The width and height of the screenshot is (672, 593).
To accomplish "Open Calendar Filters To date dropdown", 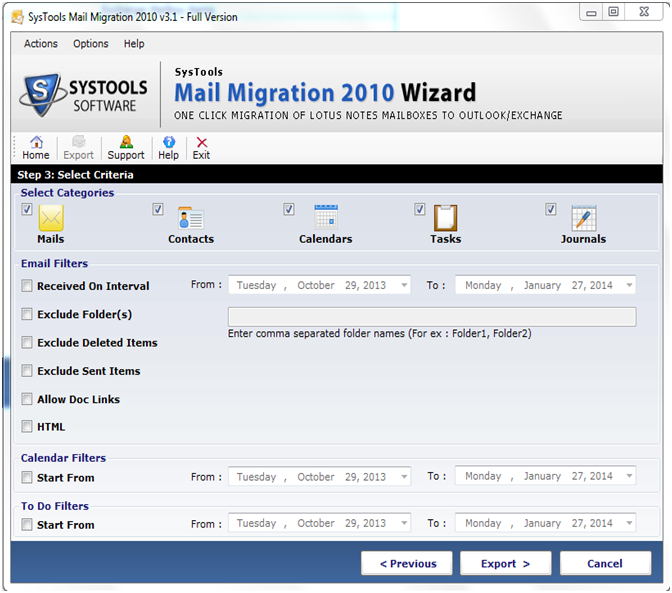I will (629, 476).
